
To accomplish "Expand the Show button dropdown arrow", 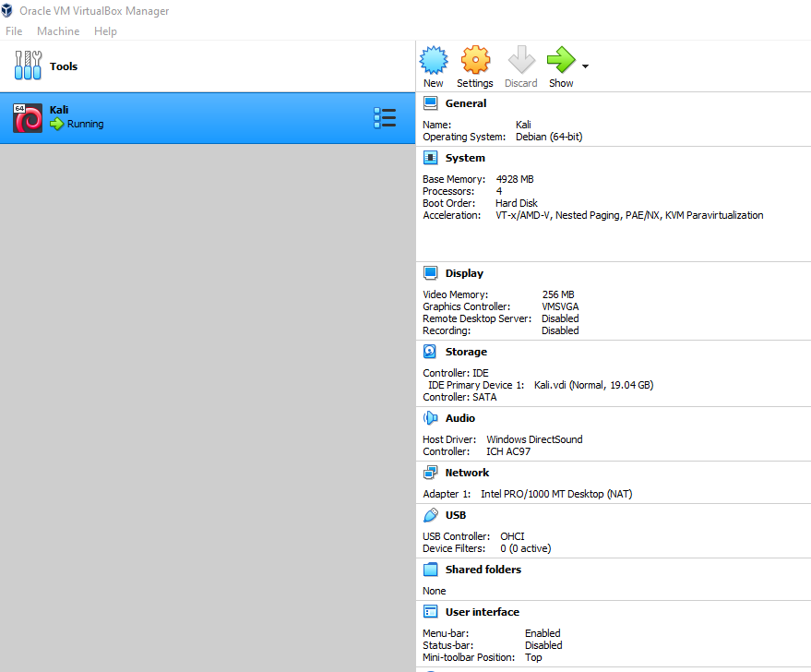I will 585,66.
